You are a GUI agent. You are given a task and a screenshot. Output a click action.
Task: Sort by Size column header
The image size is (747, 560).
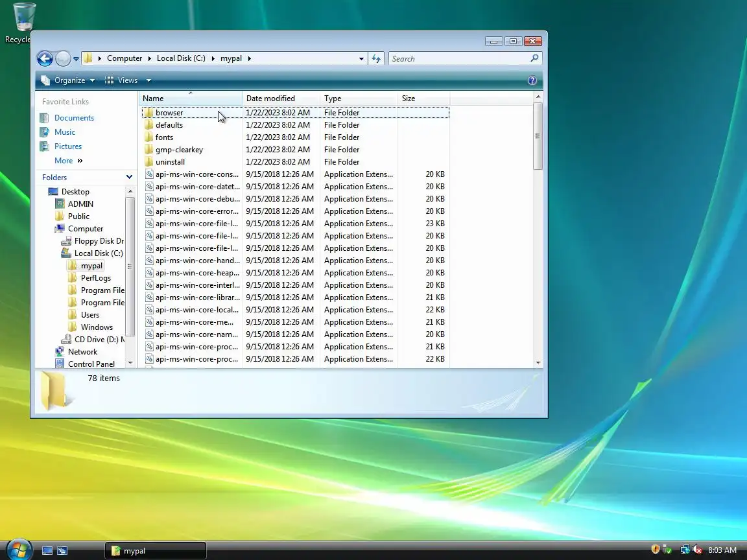[424, 99]
